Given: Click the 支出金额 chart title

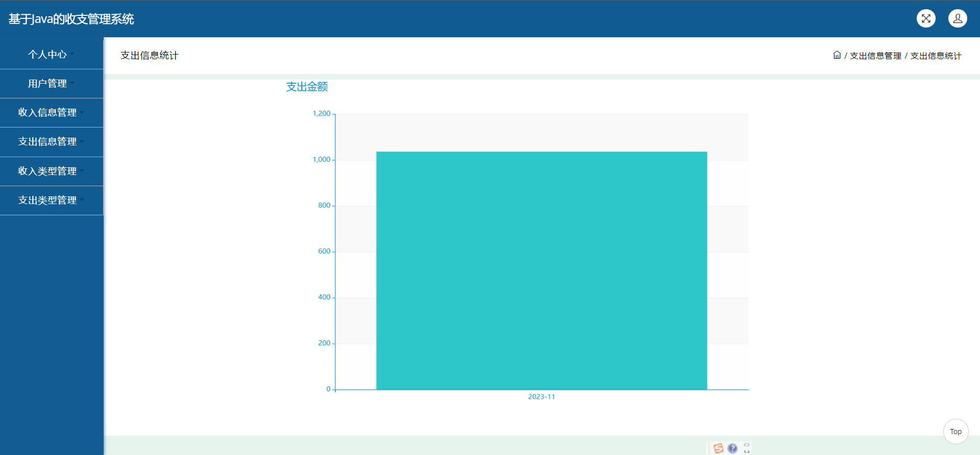Looking at the screenshot, I should pyautogui.click(x=307, y=87).
